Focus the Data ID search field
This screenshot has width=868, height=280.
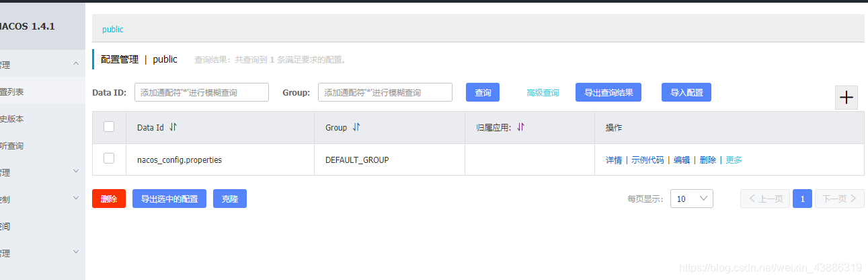click(x=202, y=92)
